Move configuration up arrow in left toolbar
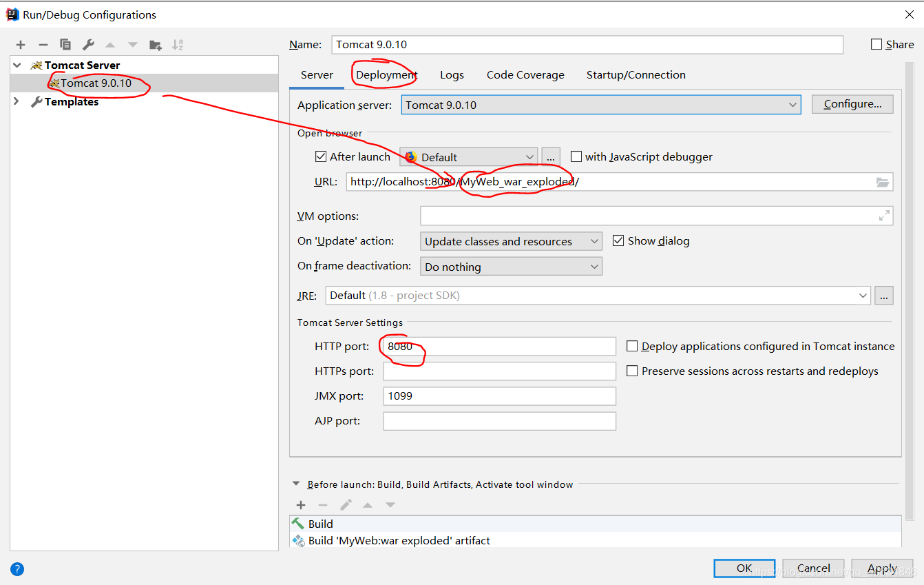The image size is (924, 585). point(110,45)
